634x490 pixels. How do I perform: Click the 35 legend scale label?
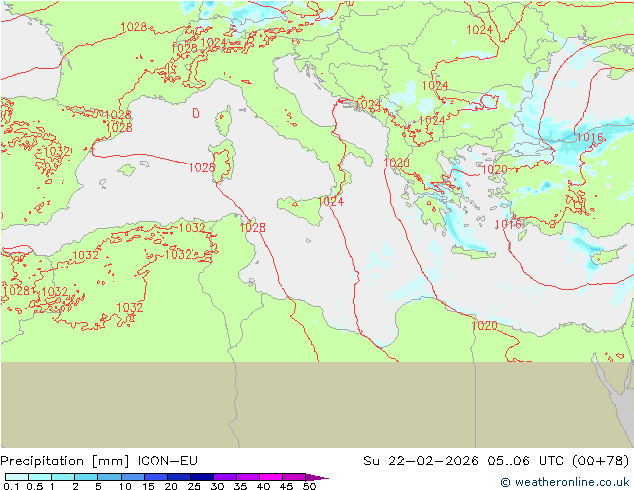click(x=240, y=486)
